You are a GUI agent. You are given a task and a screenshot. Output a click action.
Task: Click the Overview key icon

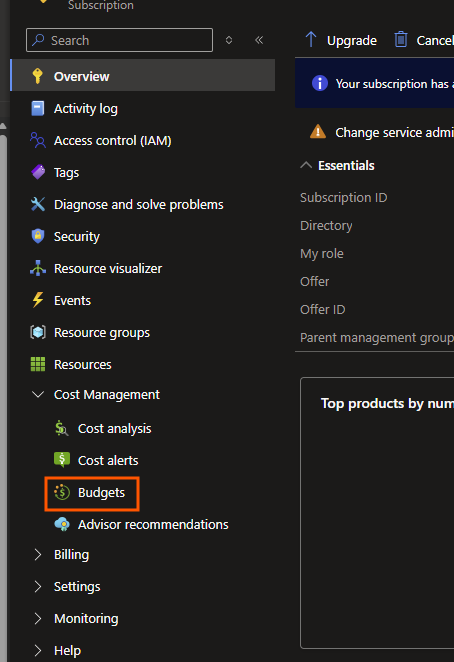(x=38, y=76)
